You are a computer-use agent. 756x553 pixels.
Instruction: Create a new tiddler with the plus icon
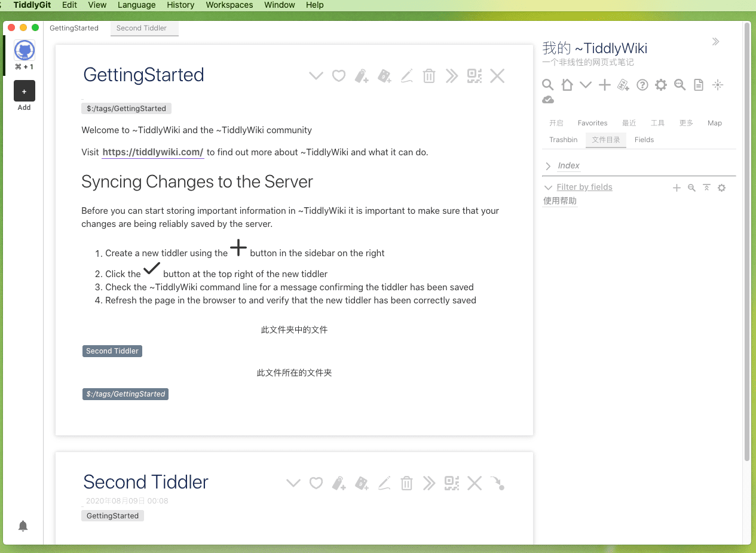604,84
